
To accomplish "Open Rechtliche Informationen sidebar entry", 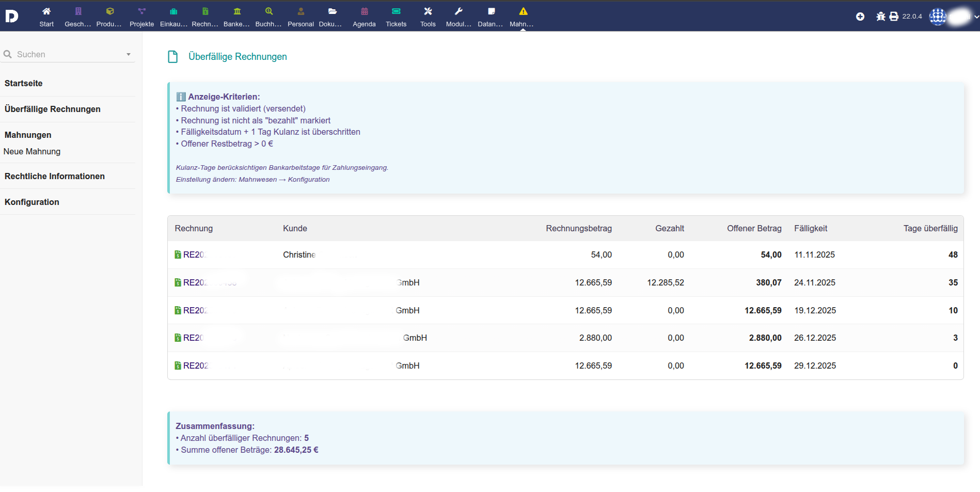I will 55,176.
